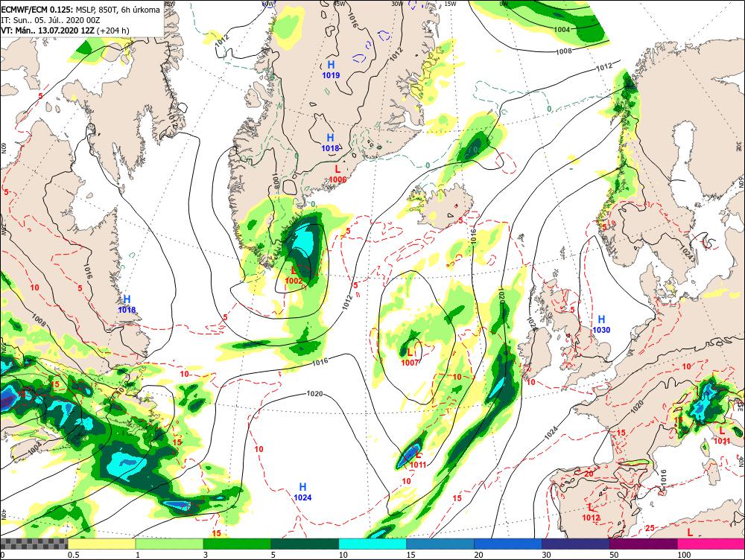Image resolution: width=745 pixels, height=560 pixels.
Task: Click the purple 50–100 legend swatch
Action: [644, 544]
